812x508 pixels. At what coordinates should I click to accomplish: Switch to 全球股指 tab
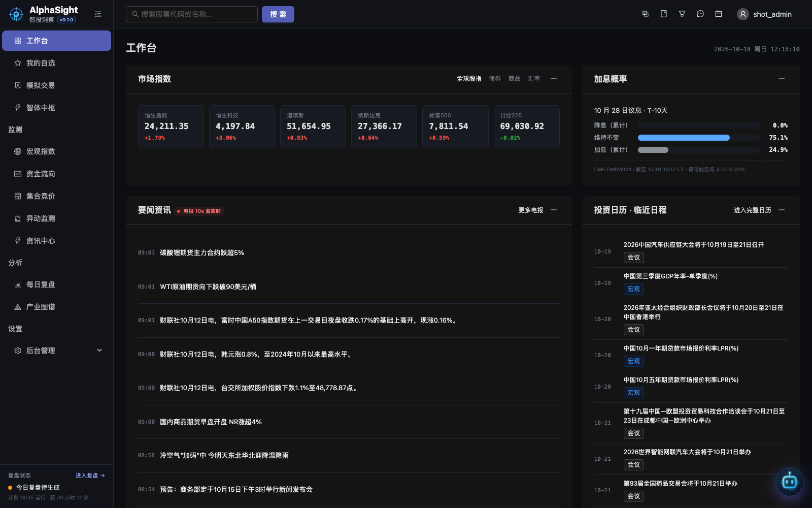coord(469,79)
